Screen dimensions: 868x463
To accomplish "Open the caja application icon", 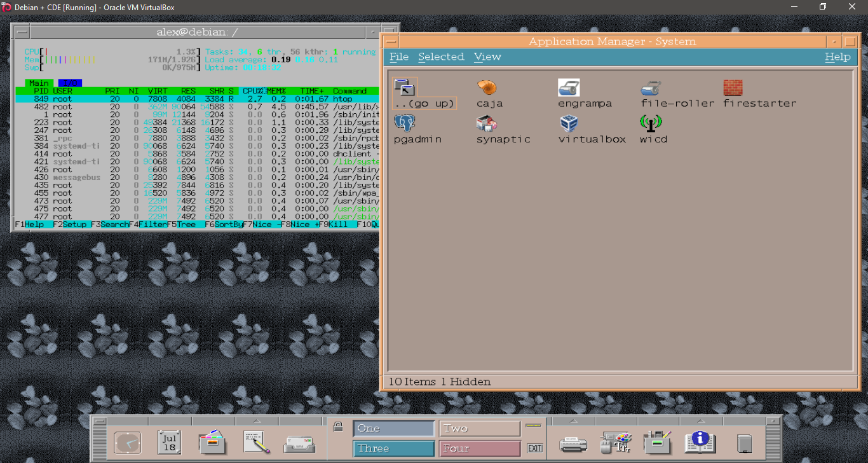I will [x=486, y=88].
